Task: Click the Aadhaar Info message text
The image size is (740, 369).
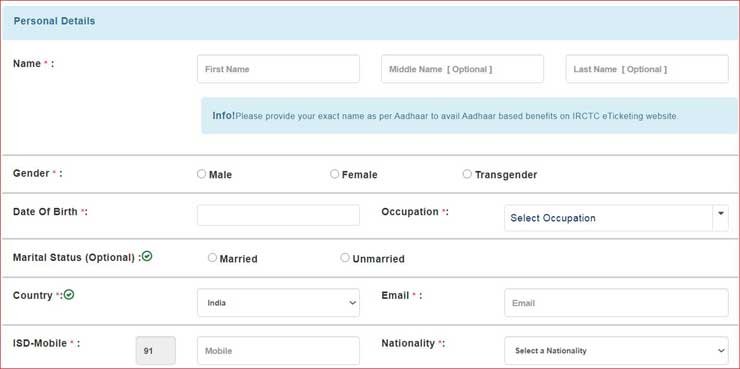Action: (446, 116)
